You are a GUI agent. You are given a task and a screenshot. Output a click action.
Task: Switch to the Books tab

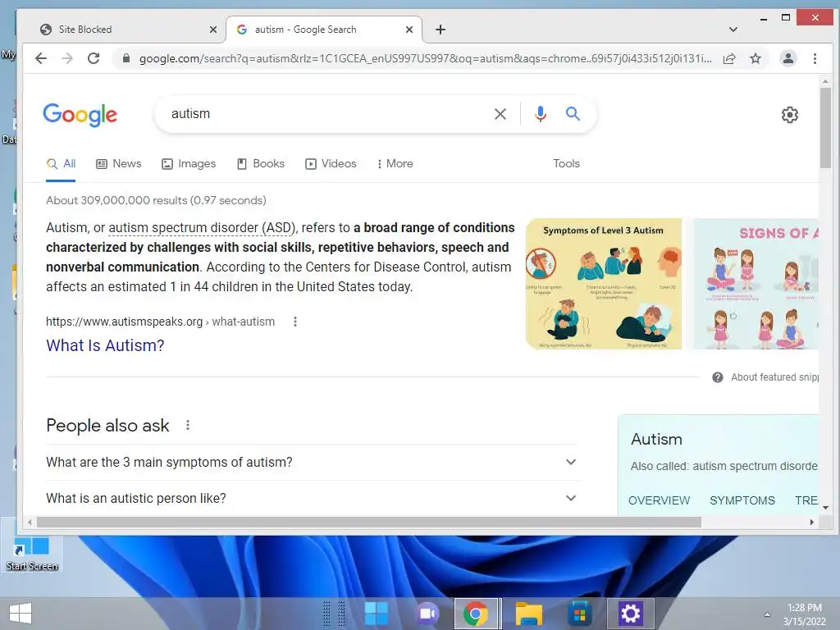260,164
